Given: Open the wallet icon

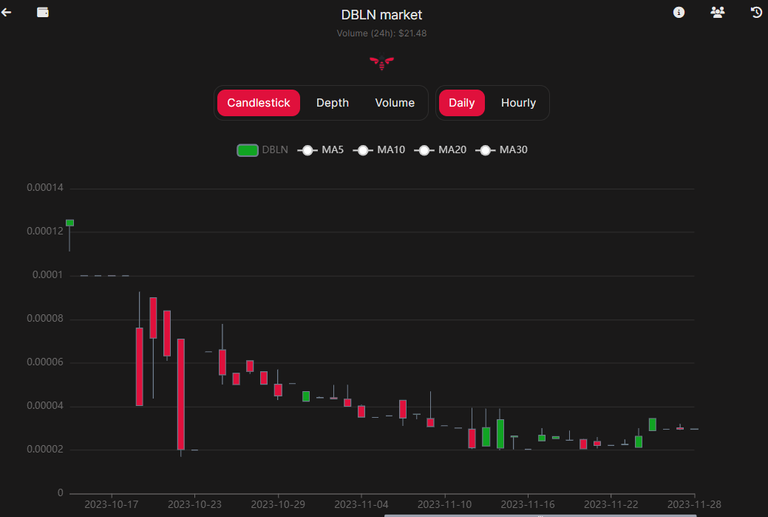Looking at the screenshot, I should coord(43,12).
